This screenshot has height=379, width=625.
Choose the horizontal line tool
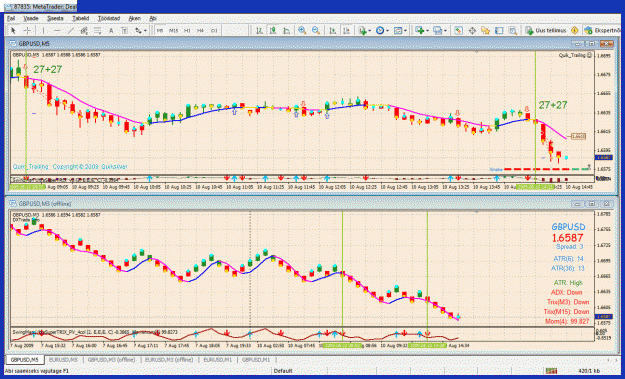57,31
